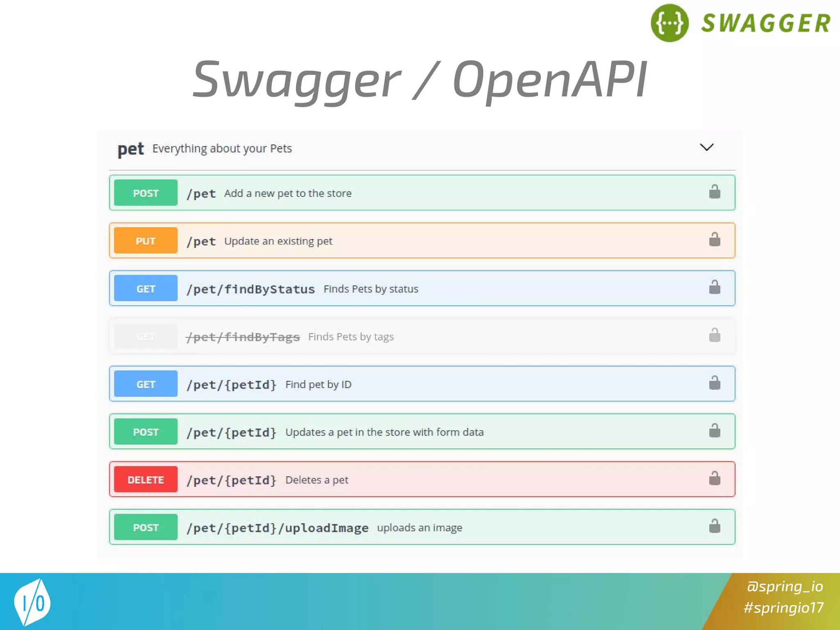Click the blue GET badge for /pet/{petId}
The height and width of the screenshot is (630, 840).
(146, 384)
